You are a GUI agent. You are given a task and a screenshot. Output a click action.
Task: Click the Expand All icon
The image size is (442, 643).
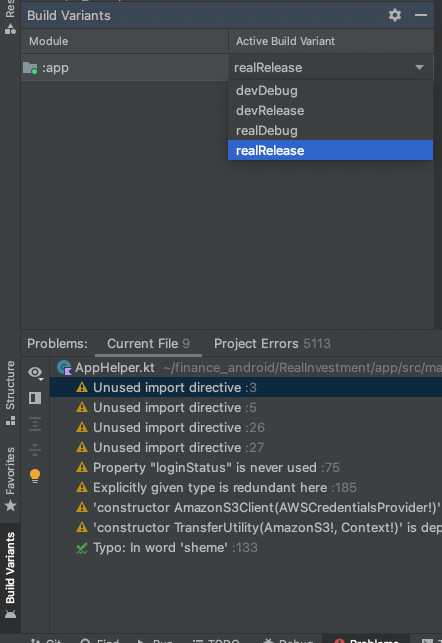pos(35,424)
